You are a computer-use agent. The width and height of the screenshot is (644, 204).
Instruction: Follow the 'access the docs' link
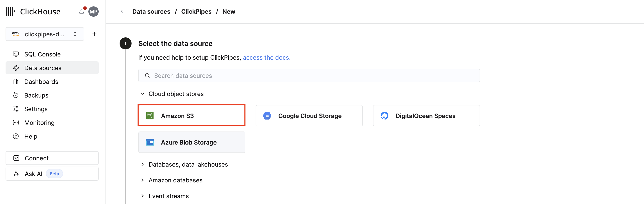(x=266, y=58)
